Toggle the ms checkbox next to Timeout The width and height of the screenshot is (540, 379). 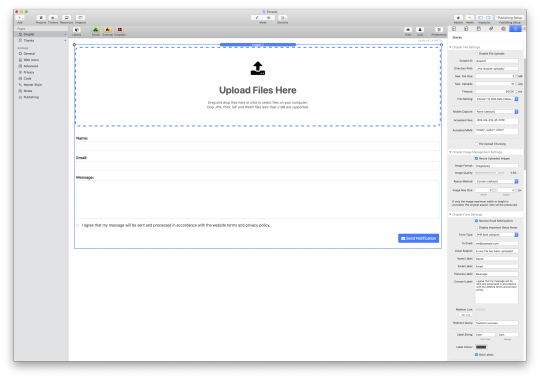(517, 92)
